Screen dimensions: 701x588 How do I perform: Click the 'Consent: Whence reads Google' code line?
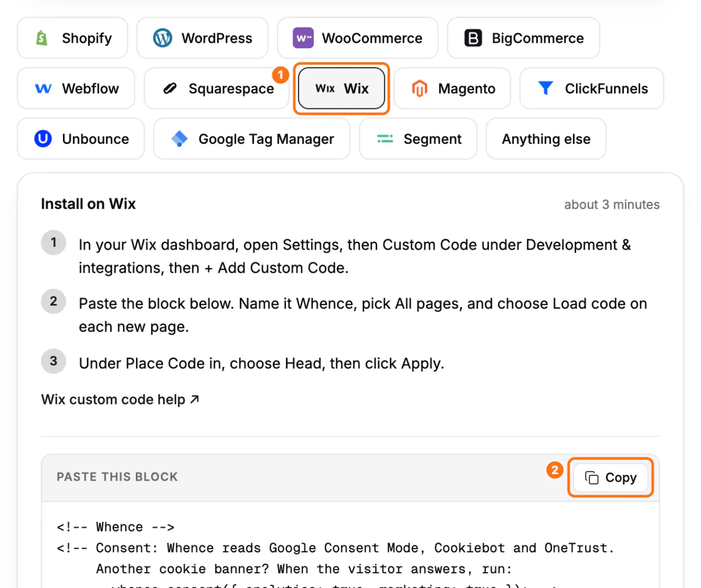[335, 548]
